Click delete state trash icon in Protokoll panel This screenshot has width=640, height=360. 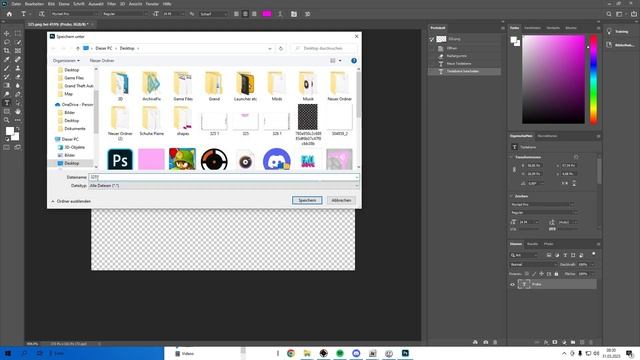(495, 342)
